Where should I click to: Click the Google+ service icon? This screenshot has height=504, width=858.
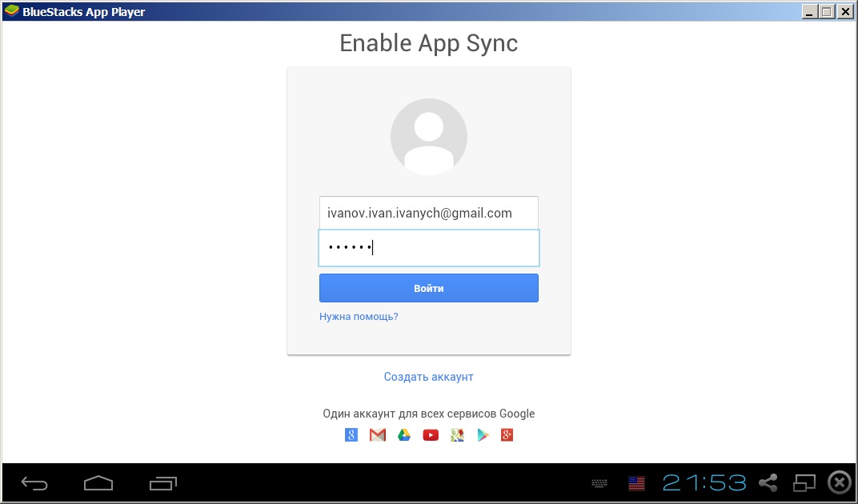(507, 435)
